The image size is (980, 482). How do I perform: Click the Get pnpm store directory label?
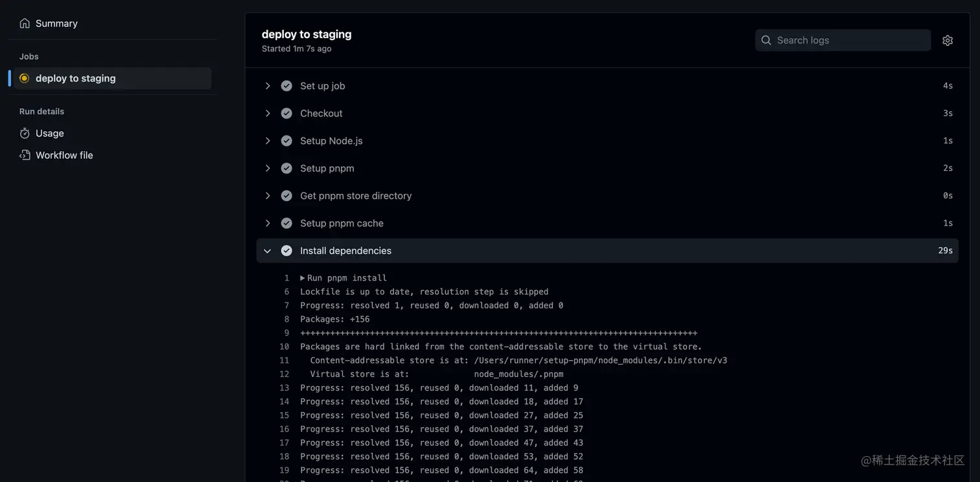pos(356,196)
